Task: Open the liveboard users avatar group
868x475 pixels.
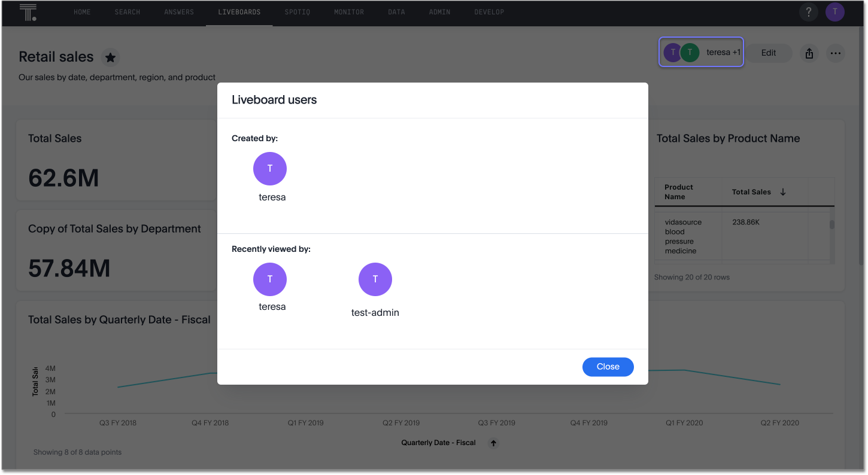Action: click(x=701, y=53)
